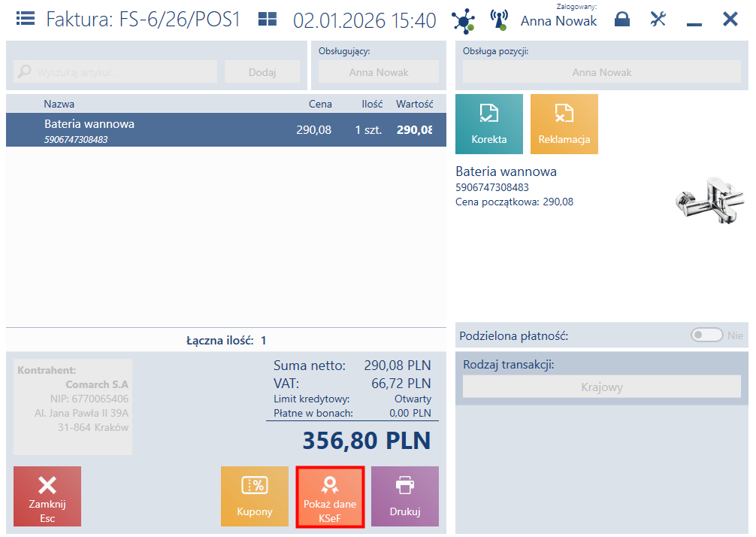Click the Łączna ilość: 1 summary
This screenshot has height=537, width=756.
click(226, 340)
